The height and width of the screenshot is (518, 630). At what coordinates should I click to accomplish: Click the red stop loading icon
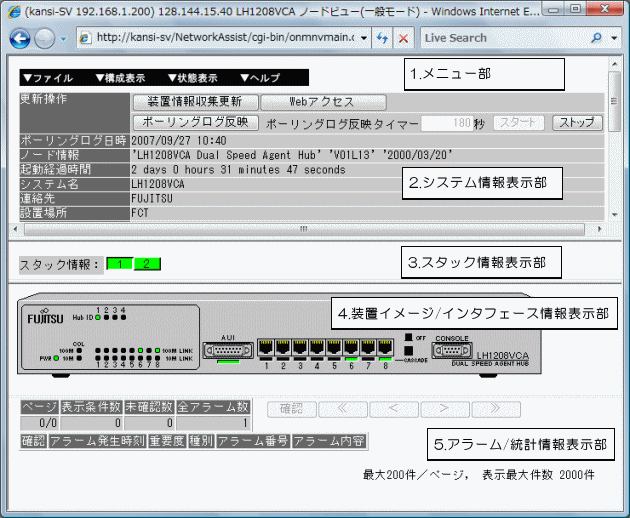pyautogui.click(x=403, y=38)
